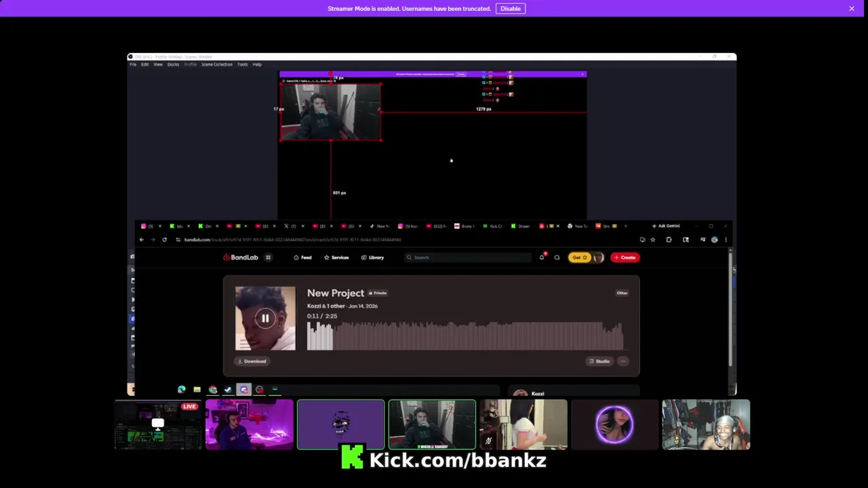The height and width of the screenshot is (488, 868).
Task: Open BandLab notifications bell
Action: tap(542, 257)
